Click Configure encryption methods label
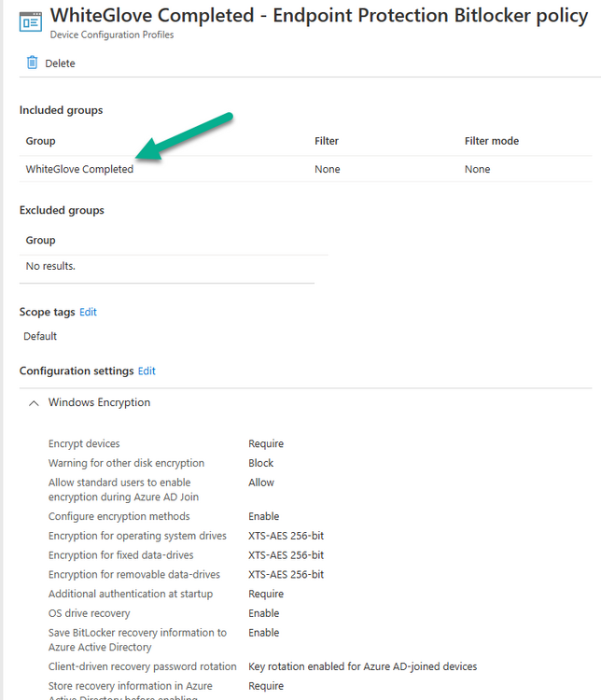This screenshot has width=601, height=700. click(119, 516)
